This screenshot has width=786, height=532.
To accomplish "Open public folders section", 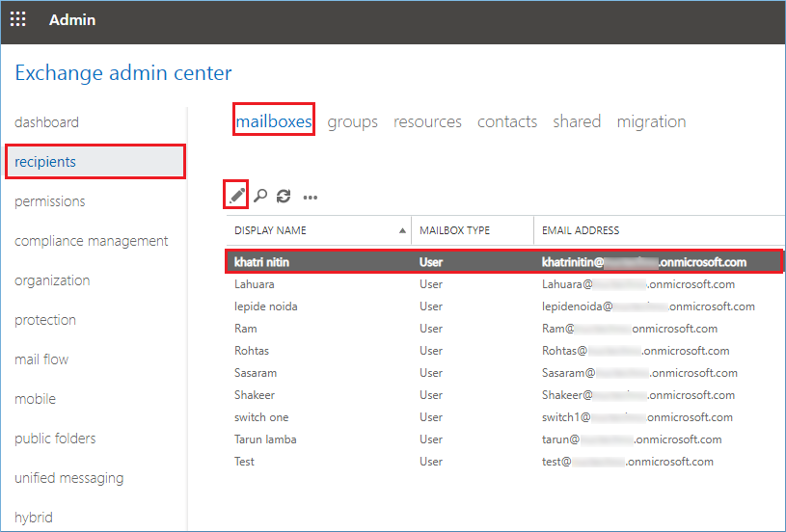I will (x=55, y=439).
